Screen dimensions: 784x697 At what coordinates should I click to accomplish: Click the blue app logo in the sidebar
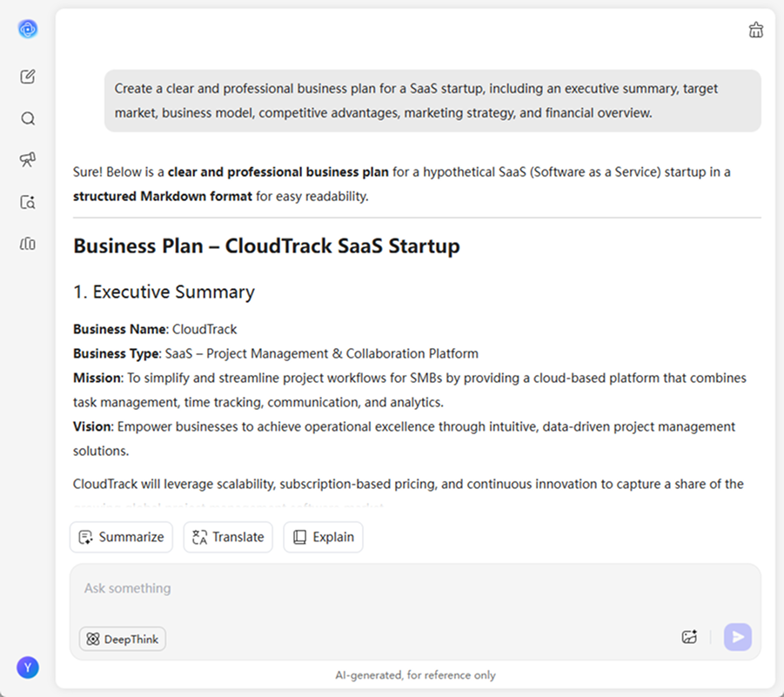28,29
